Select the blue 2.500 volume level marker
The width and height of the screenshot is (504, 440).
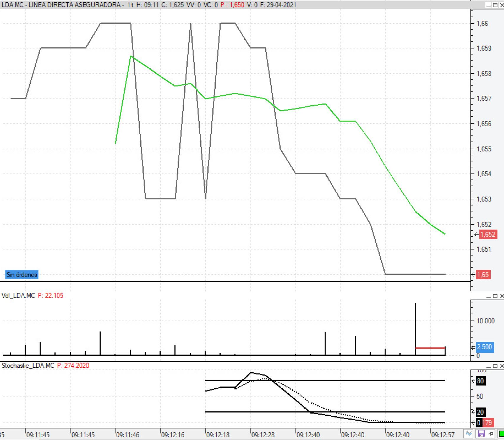pos(484,347)
